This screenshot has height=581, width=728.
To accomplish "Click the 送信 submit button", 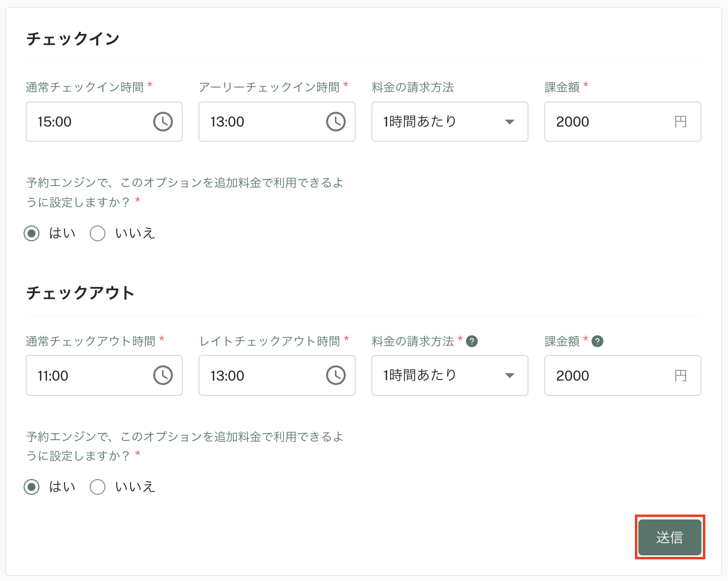I will (x=670, y=537).
